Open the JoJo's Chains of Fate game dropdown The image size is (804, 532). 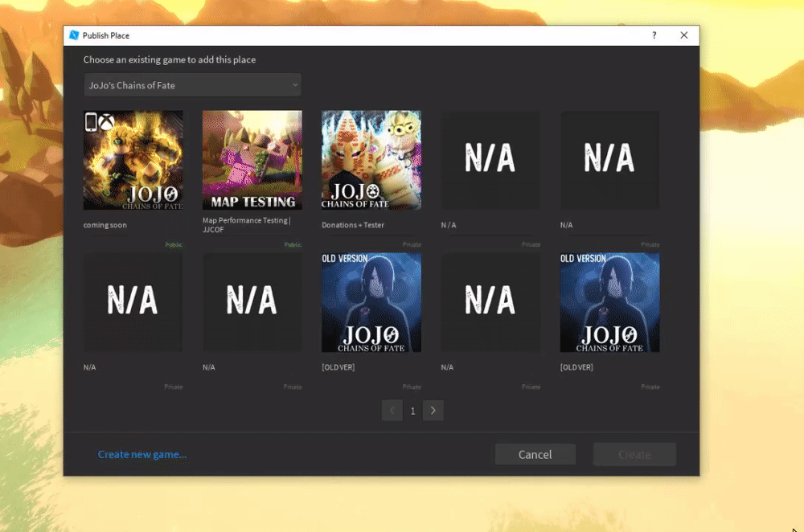[192, 85]
